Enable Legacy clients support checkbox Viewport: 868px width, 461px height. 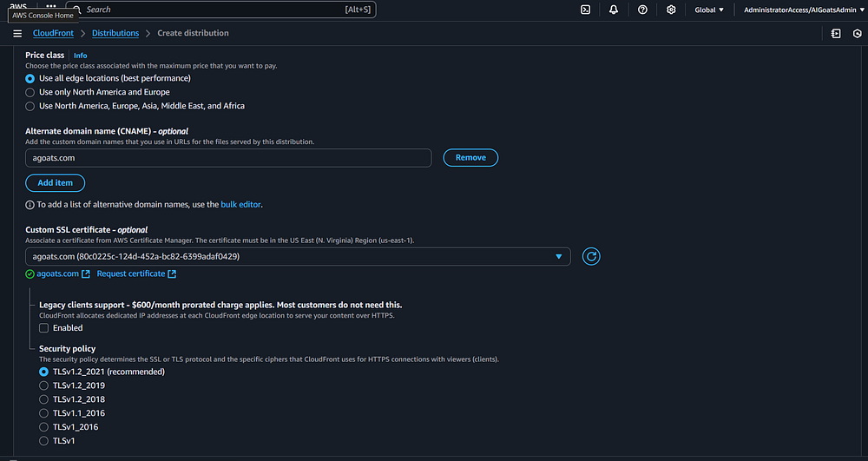44,328
